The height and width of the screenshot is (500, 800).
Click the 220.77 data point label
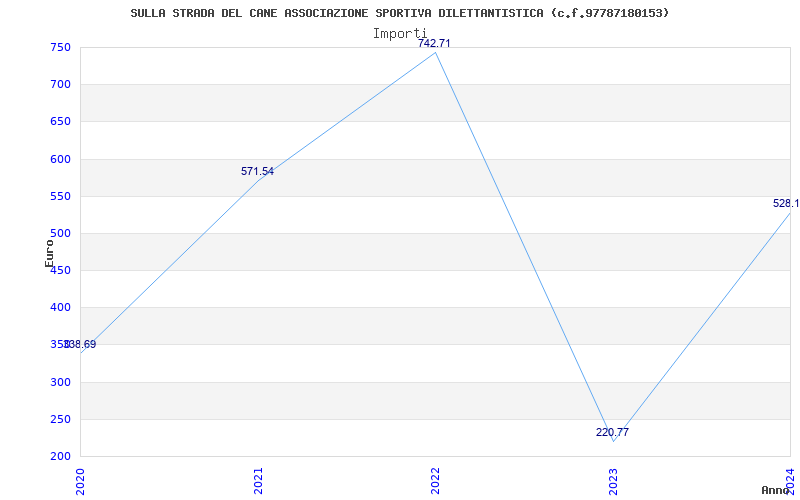(612, 432)
